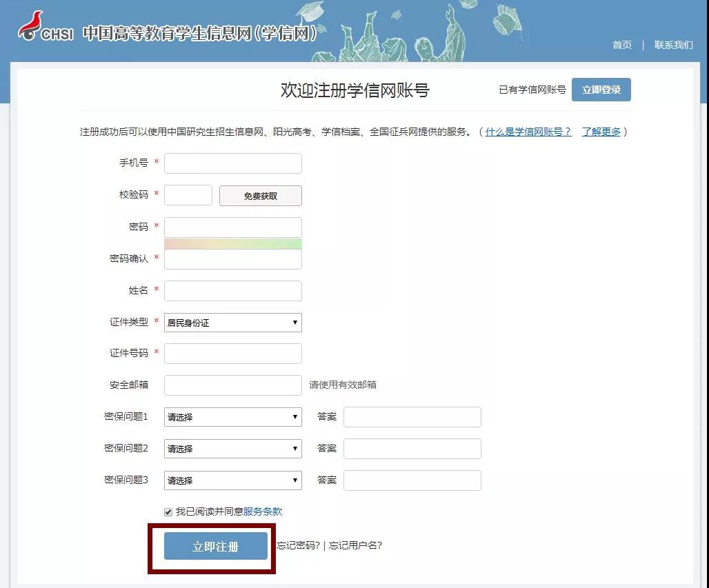Focus the 姓名 input field
Screen dimensions: 709x588
233,291
